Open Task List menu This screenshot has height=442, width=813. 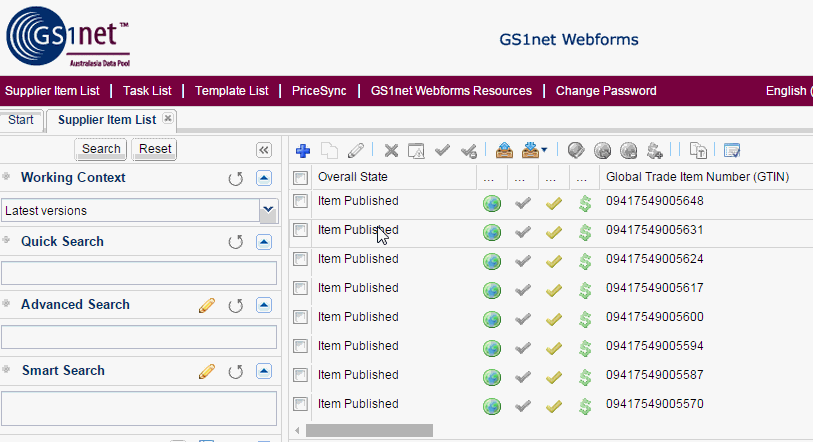coord(147,91)
